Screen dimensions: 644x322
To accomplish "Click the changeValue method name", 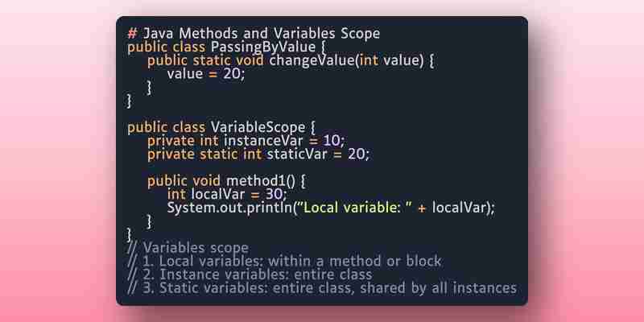I will (312, 60).
